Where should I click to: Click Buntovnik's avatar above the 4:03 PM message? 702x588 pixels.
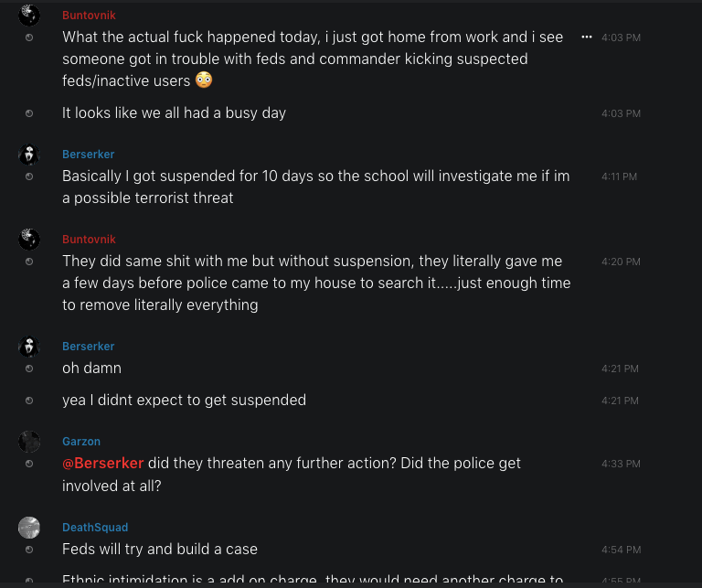pos(29,15)
